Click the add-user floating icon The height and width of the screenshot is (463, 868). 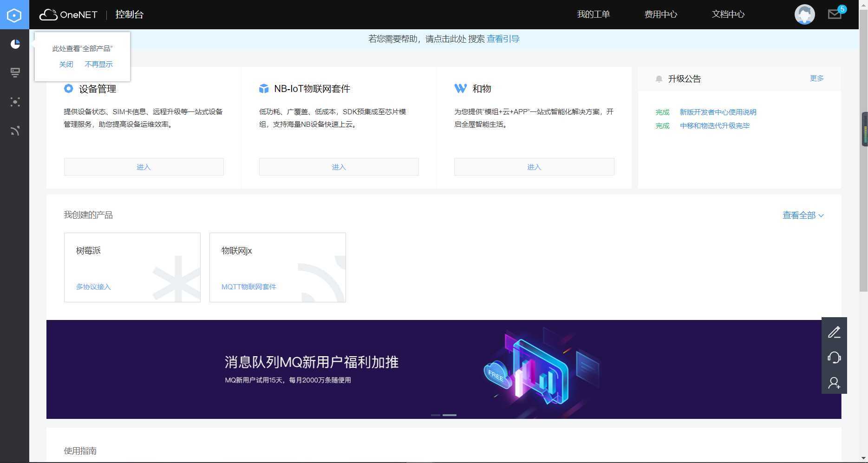tap(834, 383)
